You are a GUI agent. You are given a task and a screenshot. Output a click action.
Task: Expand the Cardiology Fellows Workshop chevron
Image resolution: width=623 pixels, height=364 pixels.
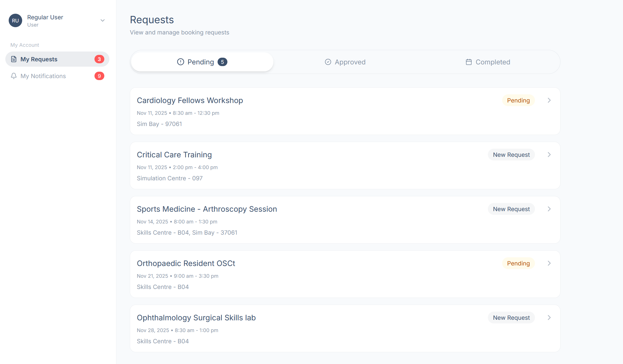coord(549,100)
